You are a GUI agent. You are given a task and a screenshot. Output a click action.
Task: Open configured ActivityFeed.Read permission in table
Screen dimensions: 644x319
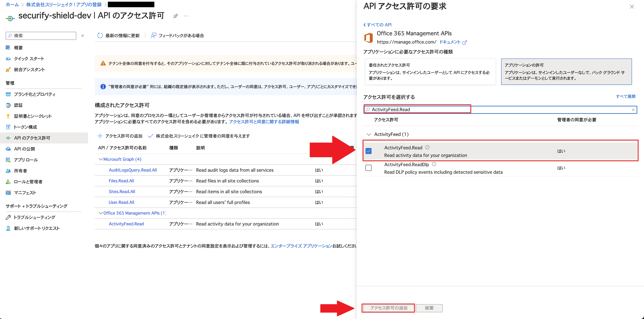[126, 224]
